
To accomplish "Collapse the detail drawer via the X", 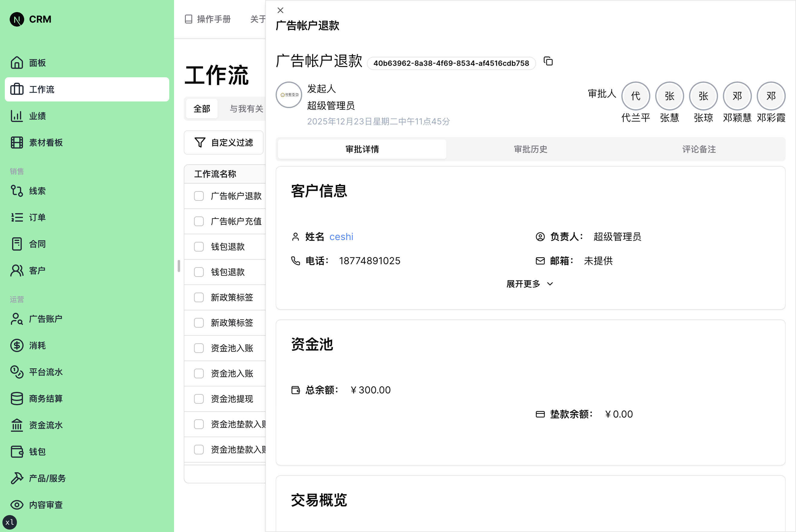I will click(280, 10).
